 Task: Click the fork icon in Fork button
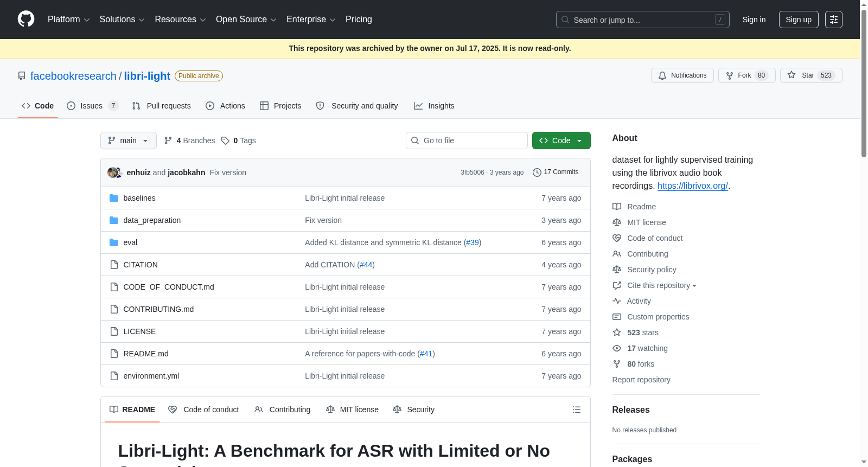(730, 75)
